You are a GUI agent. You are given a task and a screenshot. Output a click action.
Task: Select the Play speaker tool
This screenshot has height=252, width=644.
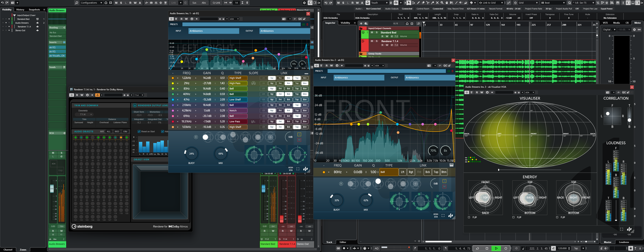(461, 3)
